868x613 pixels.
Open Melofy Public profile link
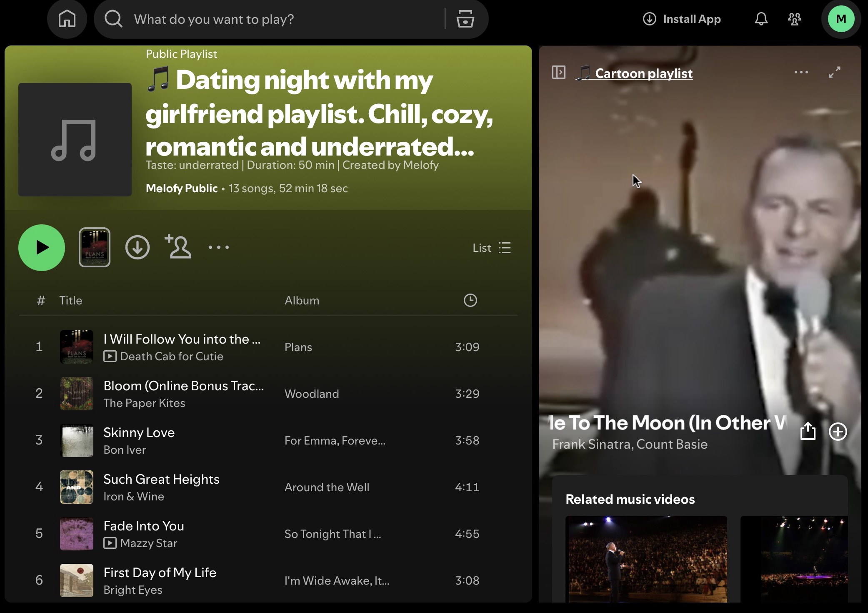point(182,188)
